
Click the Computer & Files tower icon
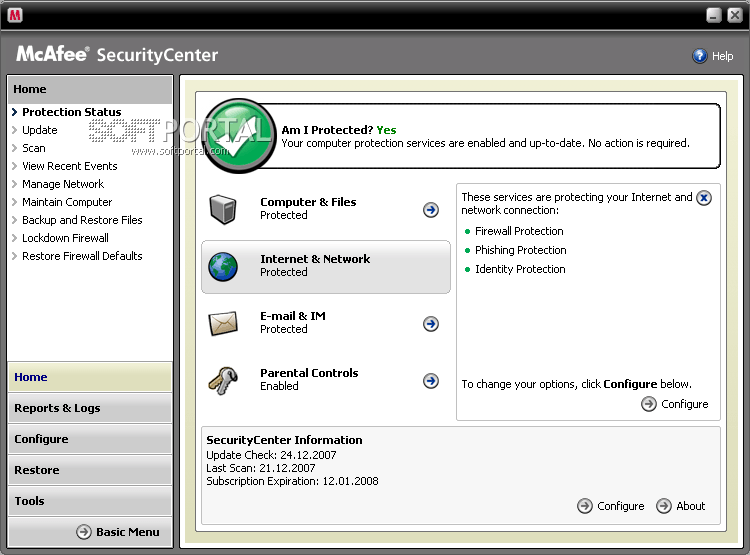tap(223, 209)
